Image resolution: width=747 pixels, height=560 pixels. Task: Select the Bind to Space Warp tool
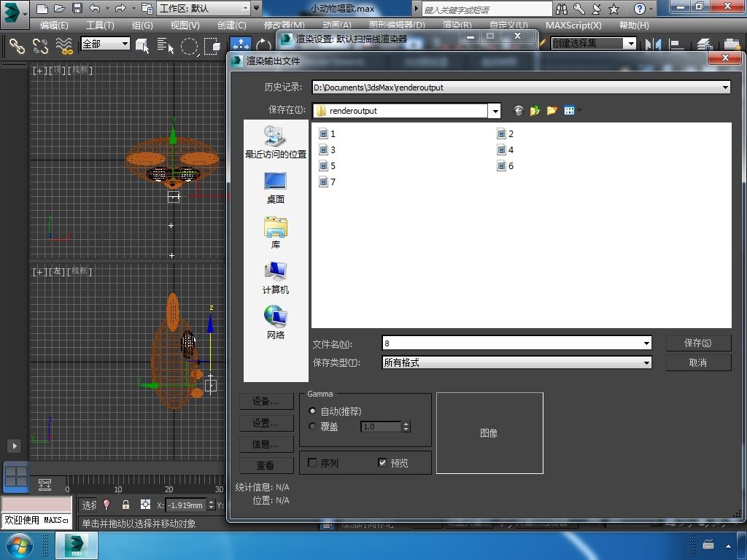64,46
